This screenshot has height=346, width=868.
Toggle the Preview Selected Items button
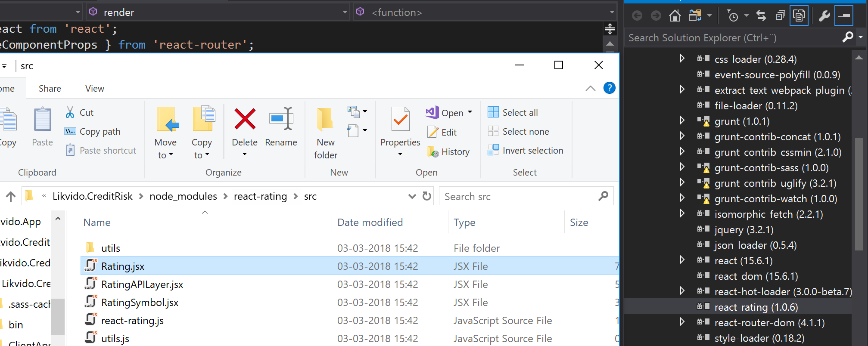[x=844, y=16]
